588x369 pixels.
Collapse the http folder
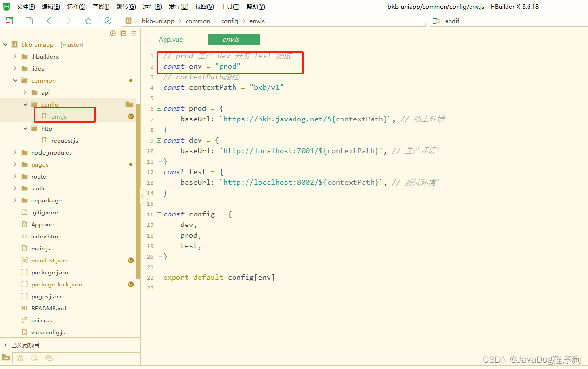pyautogui.click(x=25, y=128)
